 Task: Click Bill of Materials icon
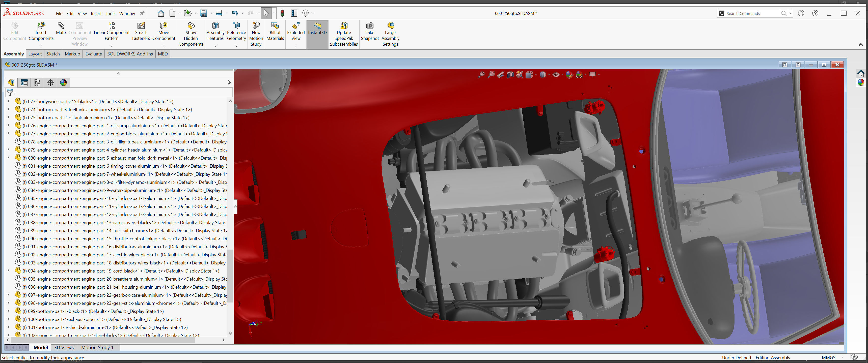pyautogui.click(x=275, y=26)
